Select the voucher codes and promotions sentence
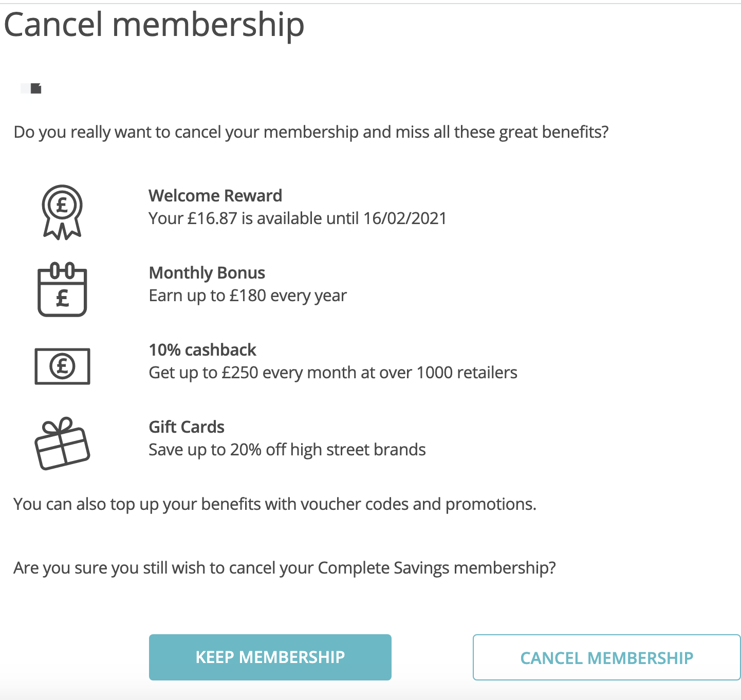This screenshot has height=700, width=741. (x=275, y=504)
